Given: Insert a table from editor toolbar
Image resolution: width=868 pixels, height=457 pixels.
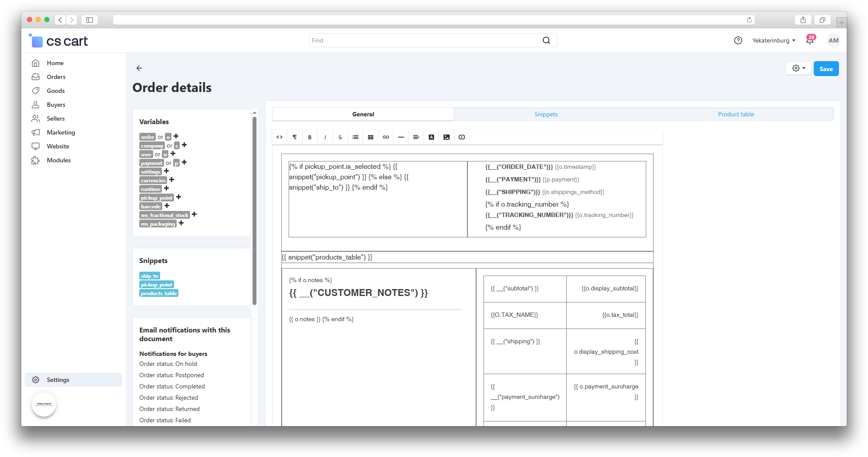Looking at the screenshot, I should coord(371,137).
